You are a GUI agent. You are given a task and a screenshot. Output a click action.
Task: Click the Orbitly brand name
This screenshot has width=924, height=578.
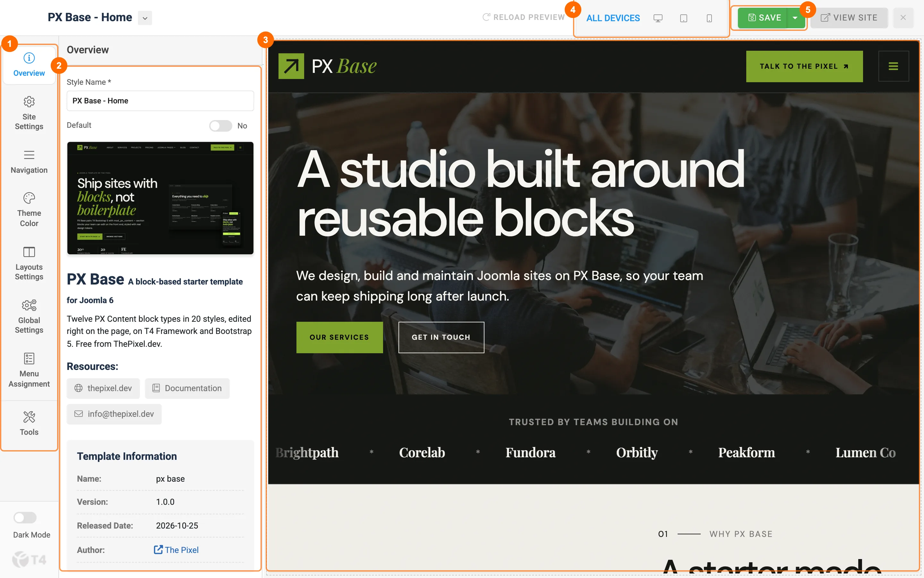pos(637,453)
